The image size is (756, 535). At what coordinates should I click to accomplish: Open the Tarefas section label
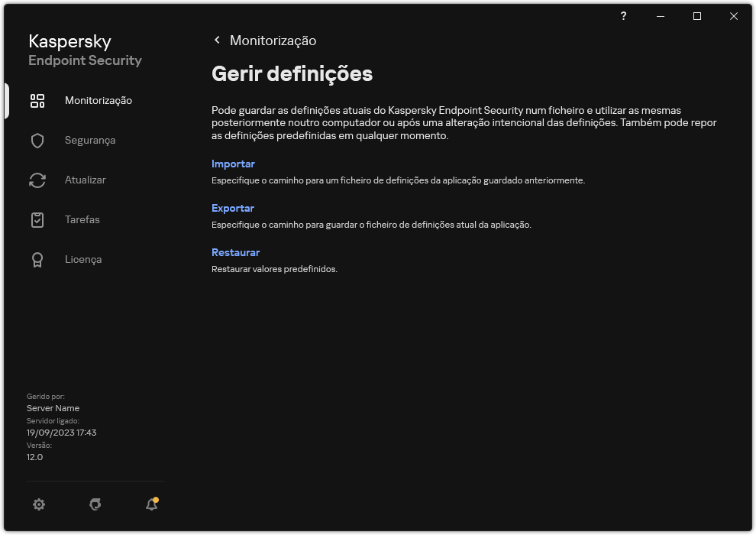click(x=82, y=220)
